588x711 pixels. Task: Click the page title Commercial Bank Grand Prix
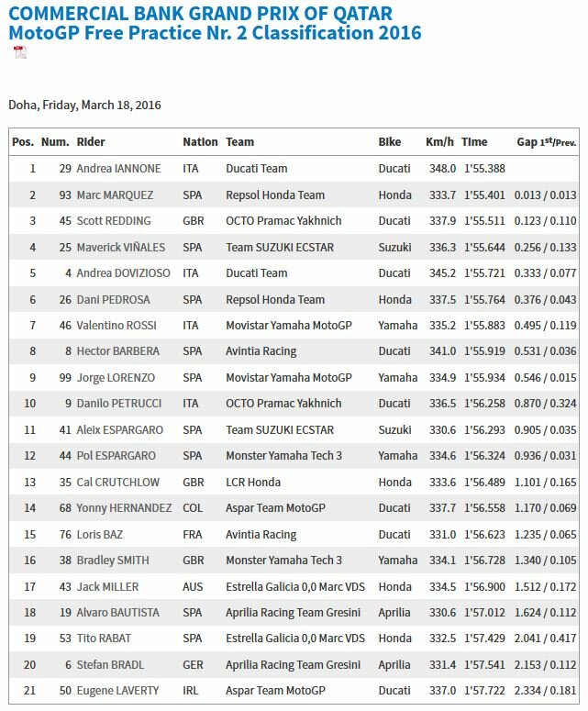(x=200, y=14)
